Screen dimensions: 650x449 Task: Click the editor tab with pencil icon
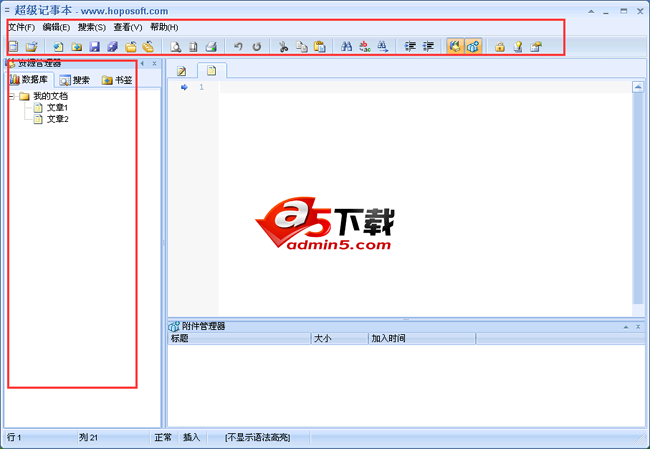[182, 71]
